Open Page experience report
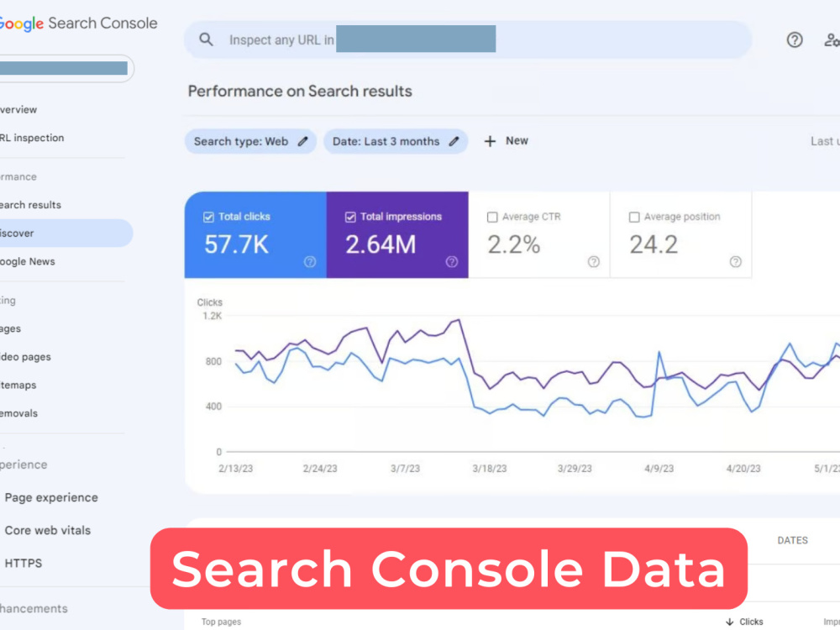 click(51, 497)
